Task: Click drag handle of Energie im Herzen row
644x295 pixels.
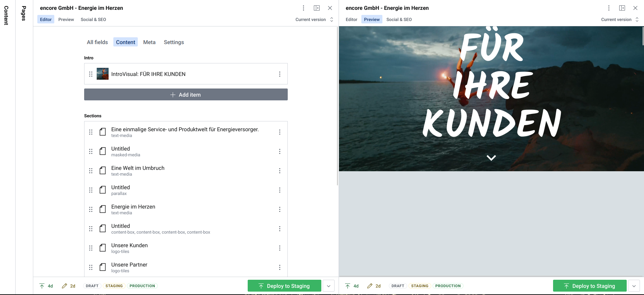Action: pos(91,209)
